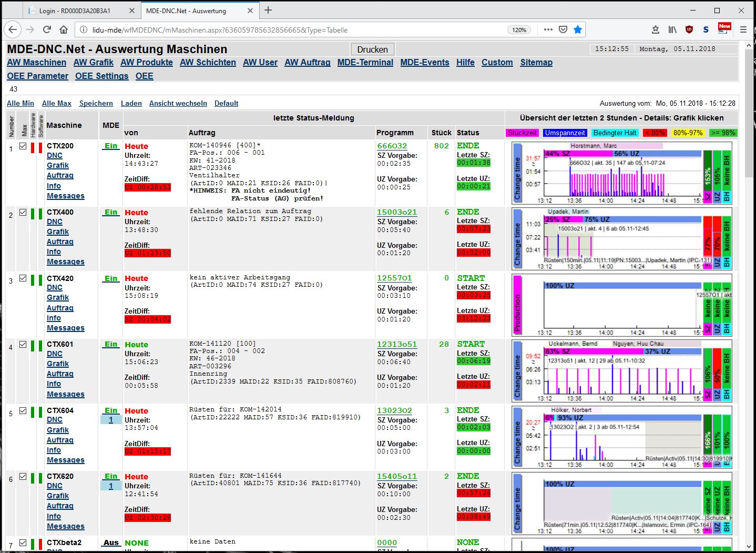The image size is (756, 553).
Task: Save page to Pocket
Action: [x=563, y=29]
